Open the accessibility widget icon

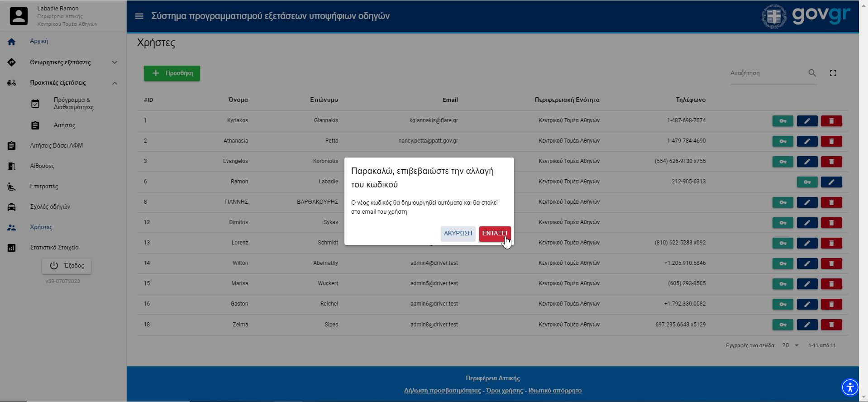(x=849, y=387)
